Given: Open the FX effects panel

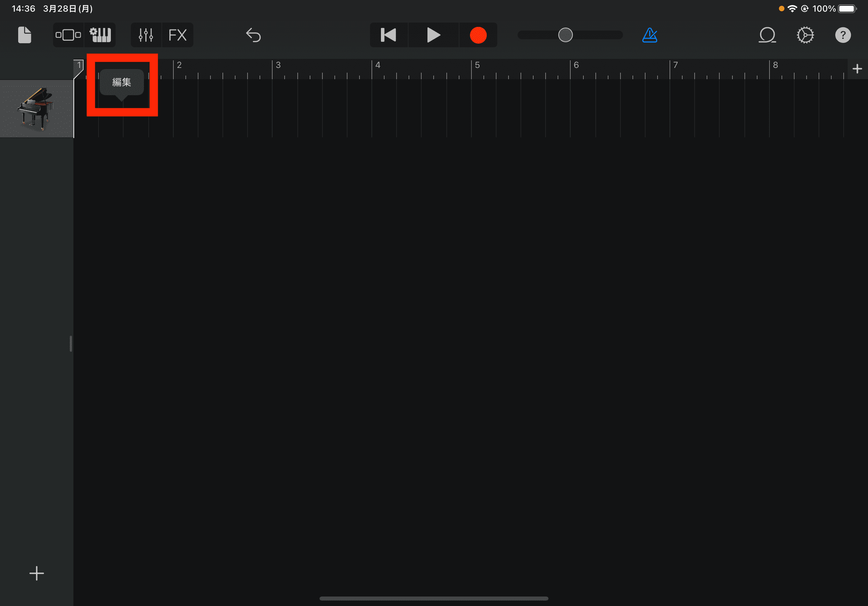Looking at the screenshot, I should [x=178, y=35].
